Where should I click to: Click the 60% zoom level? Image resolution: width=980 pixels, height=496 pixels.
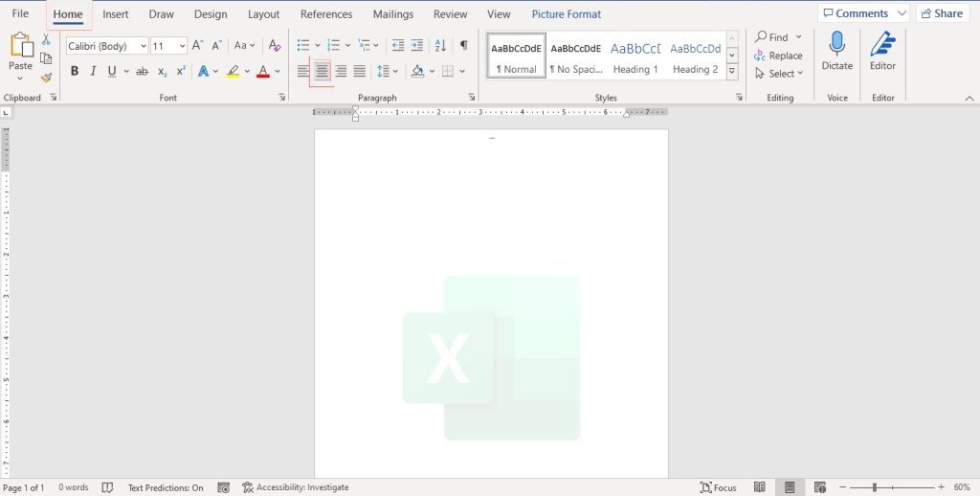coord(962,487)
